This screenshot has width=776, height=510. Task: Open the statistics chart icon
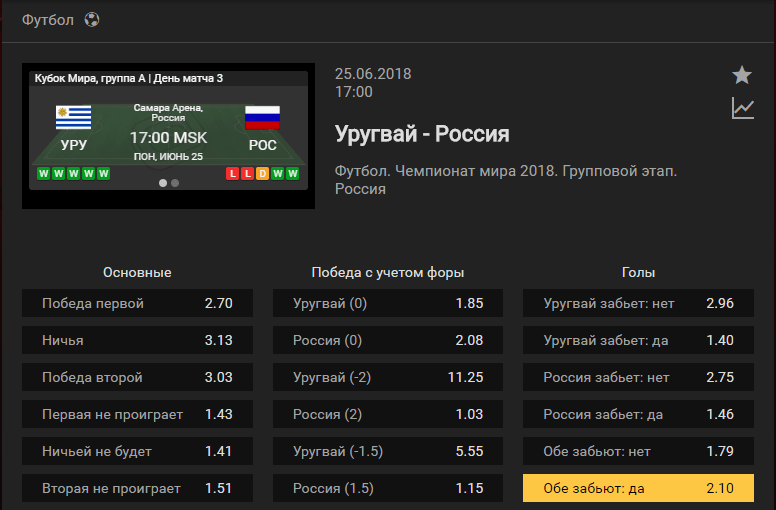[743, 108]
